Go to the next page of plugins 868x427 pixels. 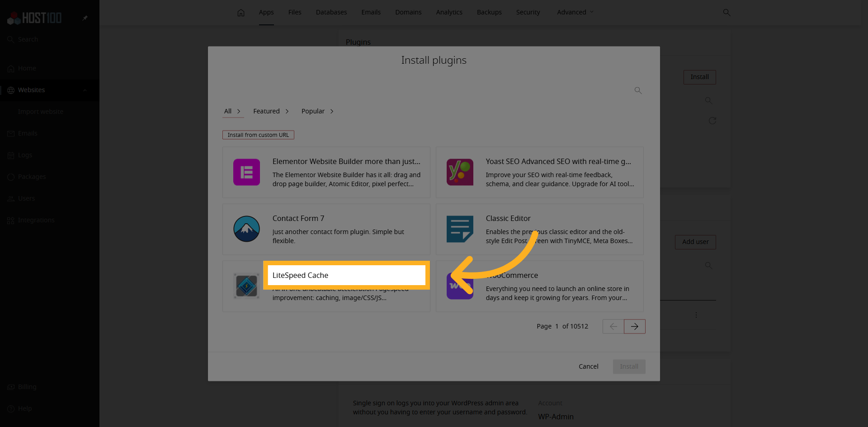(x=635, y=326)
